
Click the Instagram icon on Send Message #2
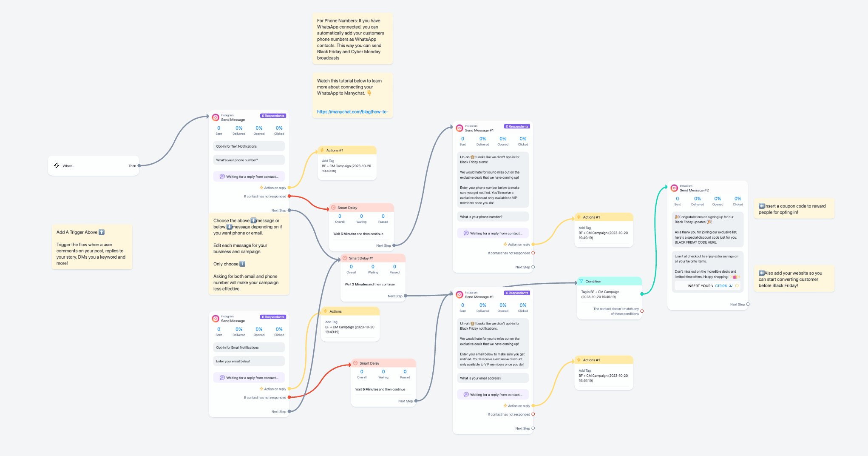pos(674,188)
